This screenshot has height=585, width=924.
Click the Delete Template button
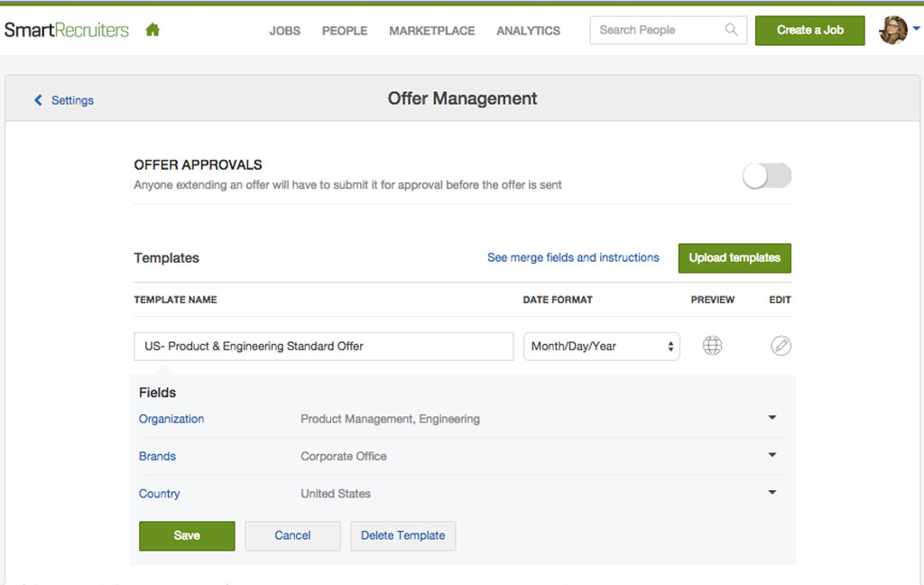(402, 535)
